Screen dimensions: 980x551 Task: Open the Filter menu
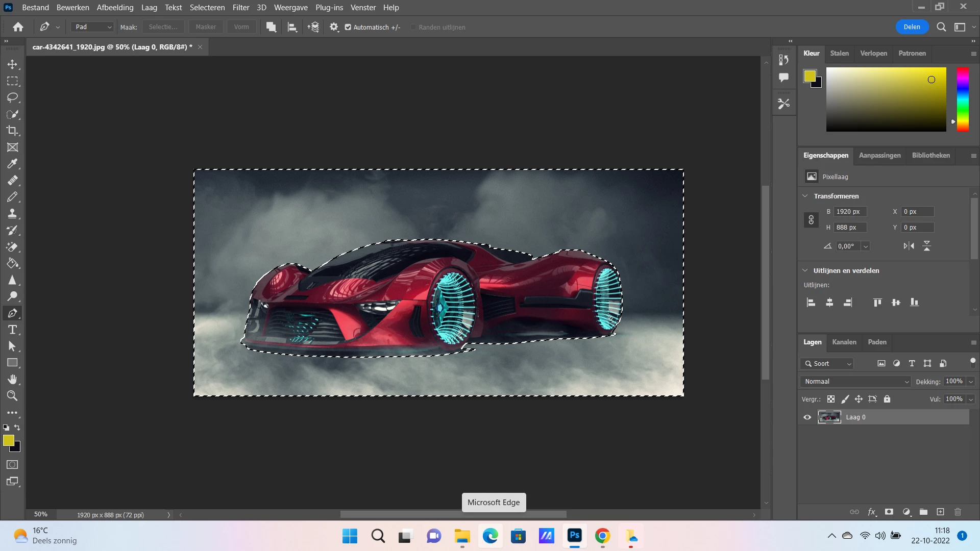[240, 7]
